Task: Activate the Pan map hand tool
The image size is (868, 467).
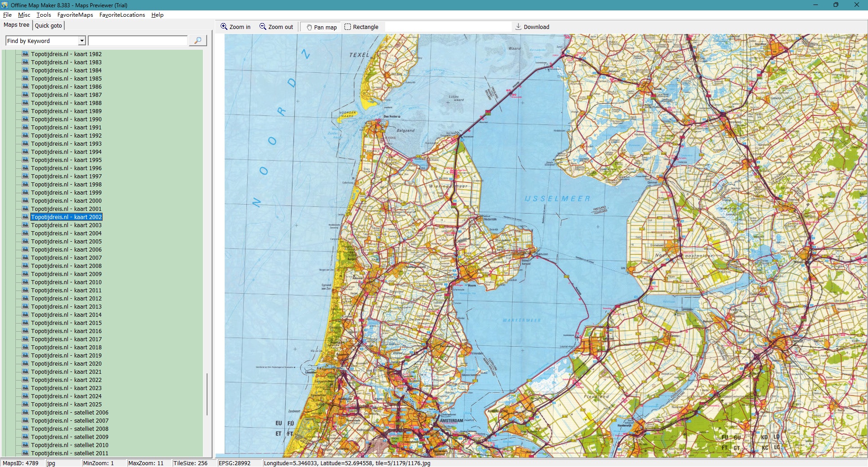Action: point(309,27)
